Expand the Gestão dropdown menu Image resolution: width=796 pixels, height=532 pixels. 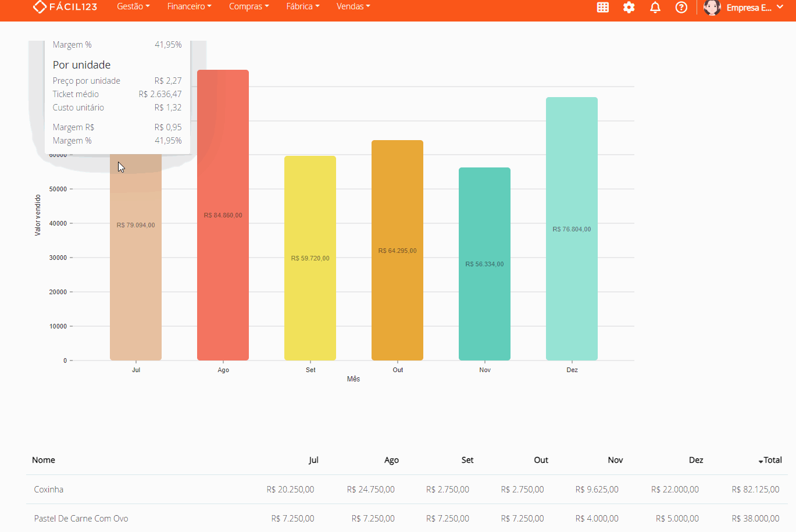coord(133,6)
